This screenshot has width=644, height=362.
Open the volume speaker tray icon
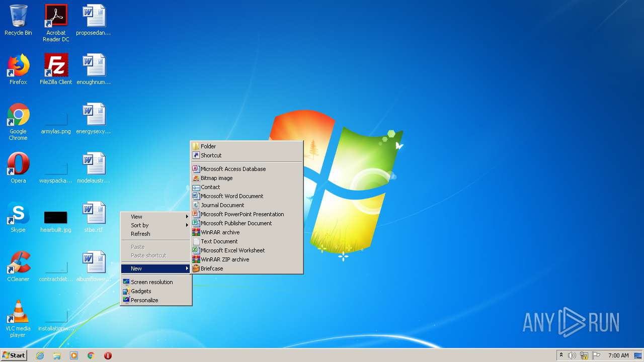pyautogui.click(x=572, y=355)
